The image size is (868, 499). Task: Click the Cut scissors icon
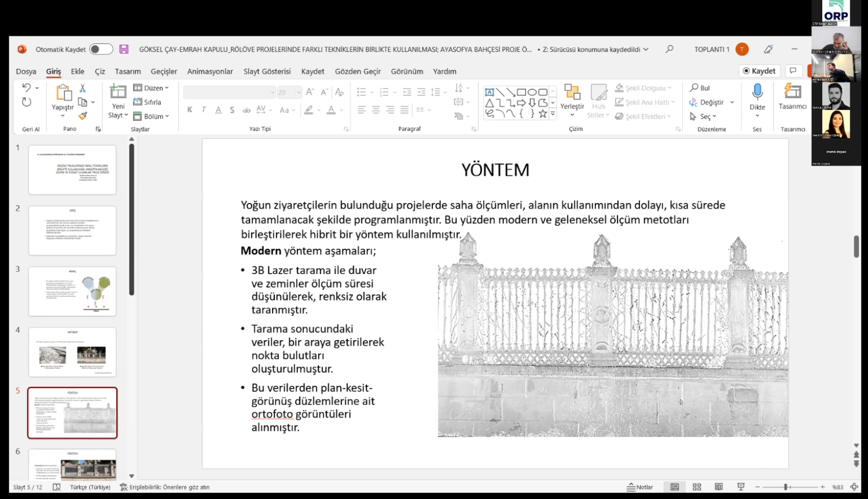(x=82, y=88)
